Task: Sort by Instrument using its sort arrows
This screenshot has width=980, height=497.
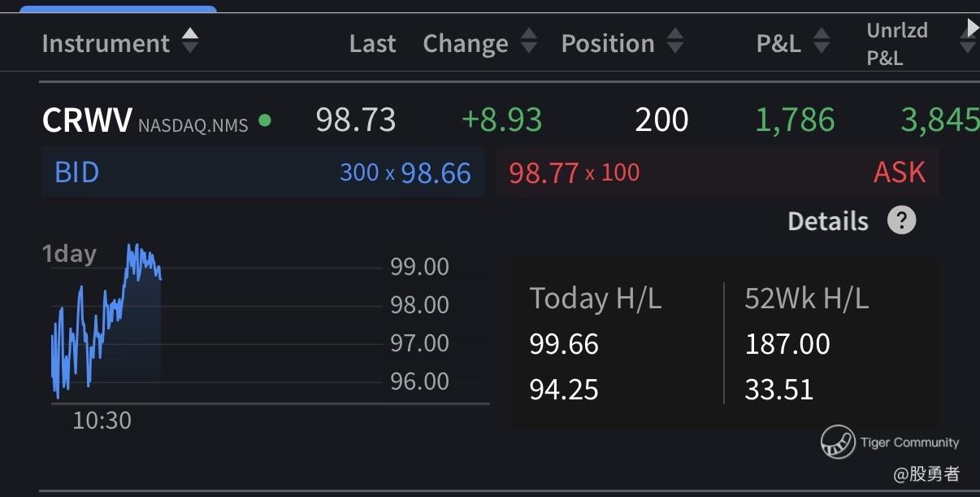Action: (189, 41)
